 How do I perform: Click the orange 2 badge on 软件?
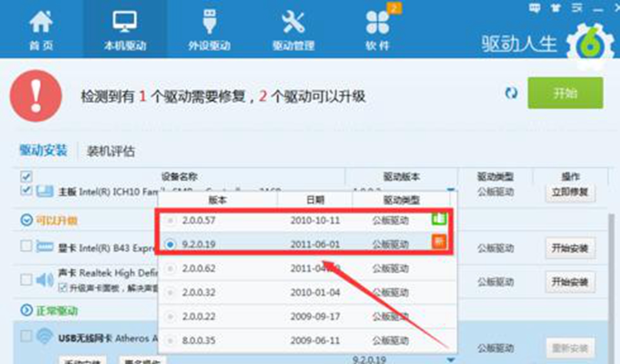395,7
